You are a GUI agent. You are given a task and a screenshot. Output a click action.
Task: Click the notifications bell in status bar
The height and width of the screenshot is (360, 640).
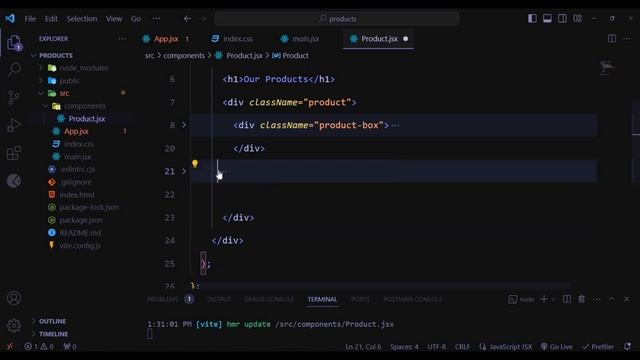pos(628,347)
